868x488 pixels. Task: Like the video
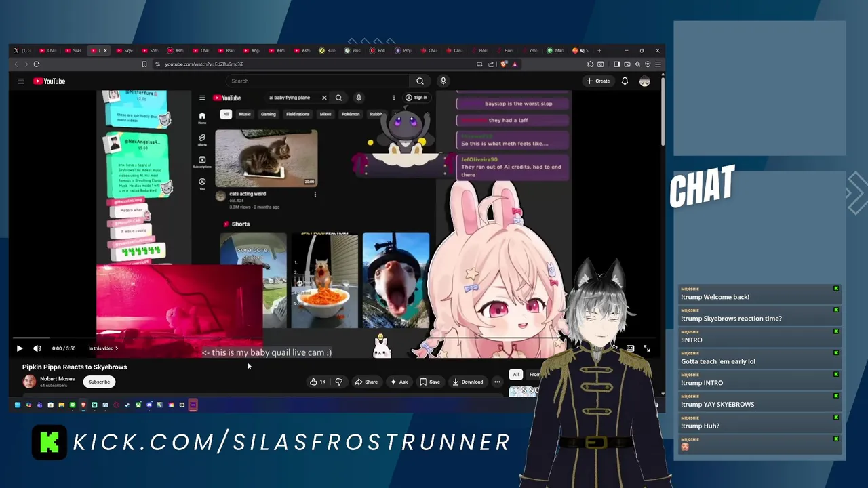coord(317,382)
